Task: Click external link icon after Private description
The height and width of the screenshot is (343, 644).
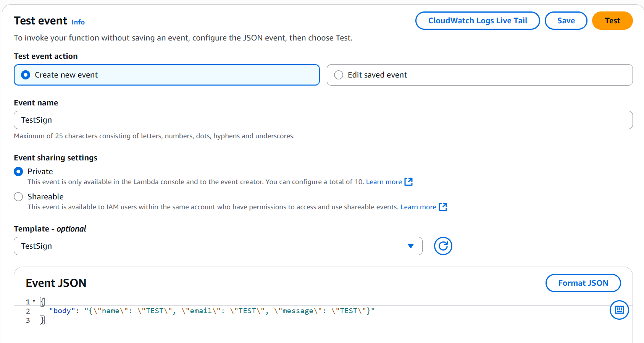Action: (x=408, y=182)
